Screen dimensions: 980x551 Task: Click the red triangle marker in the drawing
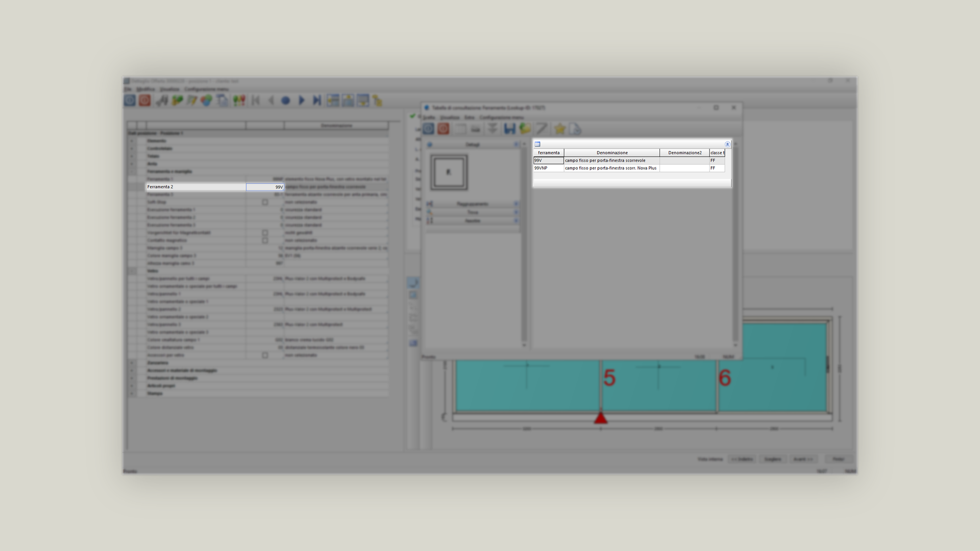[x=601, y=418]
